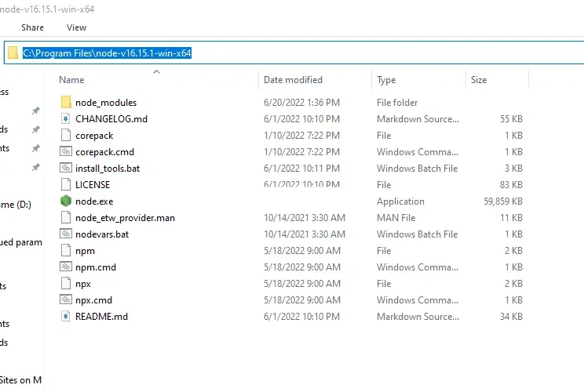Screen dimensions: 584x392
Task: Click the File folder type cell
Action: [x=397, y=103]
